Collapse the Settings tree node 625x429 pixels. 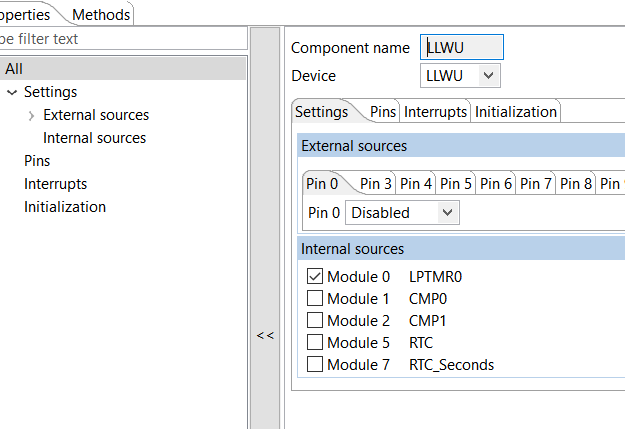click(x=12, y=93)
